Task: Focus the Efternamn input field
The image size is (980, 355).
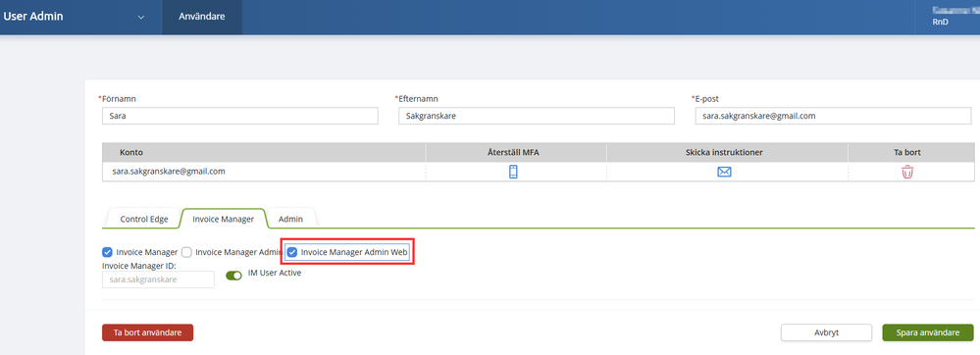Action: tap(537, 117)
